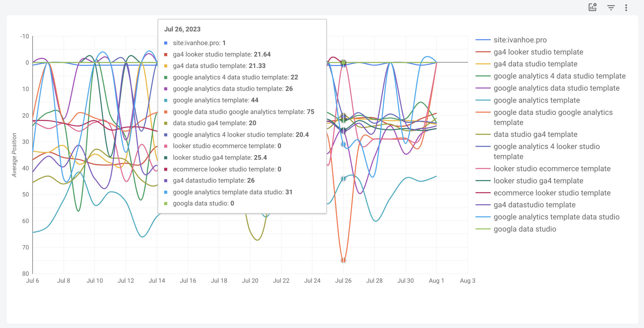Click google analytics 4 data studio template legend
This screenshot has height=328, width=644.
[x=559, y=76]
